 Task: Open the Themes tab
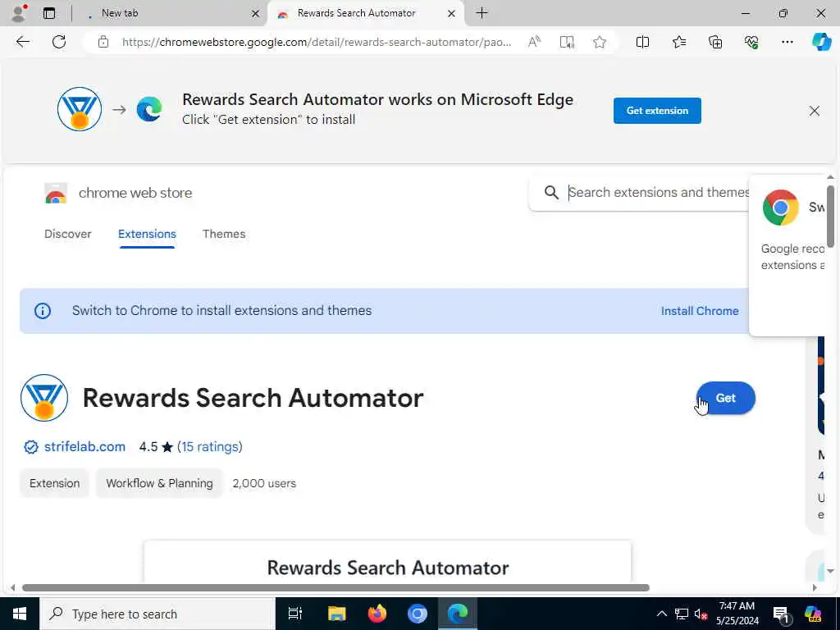coord(224,234)
